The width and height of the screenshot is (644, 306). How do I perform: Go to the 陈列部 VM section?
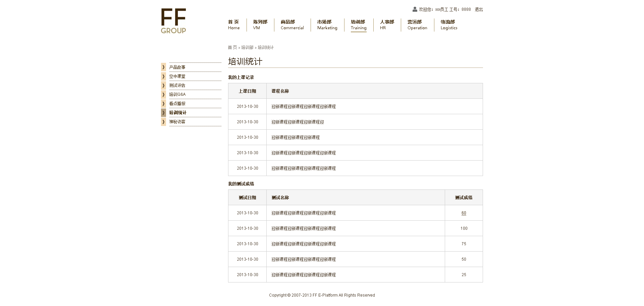(260, 25)
